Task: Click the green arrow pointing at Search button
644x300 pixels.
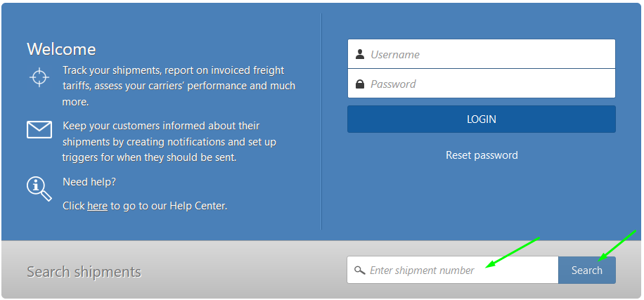Action: point(617,246)
